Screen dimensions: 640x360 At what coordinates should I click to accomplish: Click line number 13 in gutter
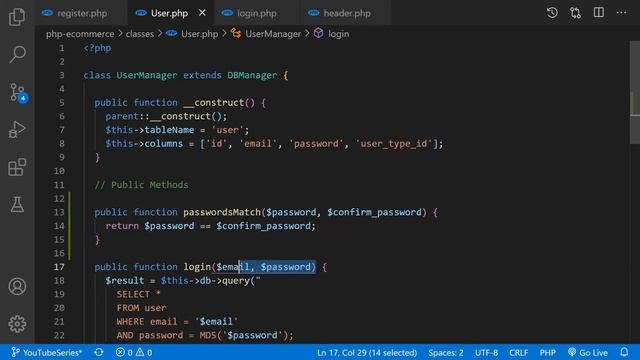tap(59, 212)
